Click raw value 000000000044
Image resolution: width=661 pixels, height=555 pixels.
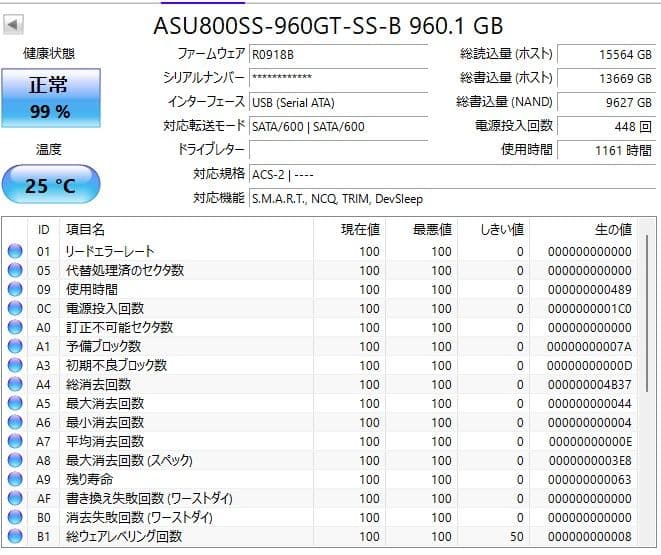[x=589, y=403]
